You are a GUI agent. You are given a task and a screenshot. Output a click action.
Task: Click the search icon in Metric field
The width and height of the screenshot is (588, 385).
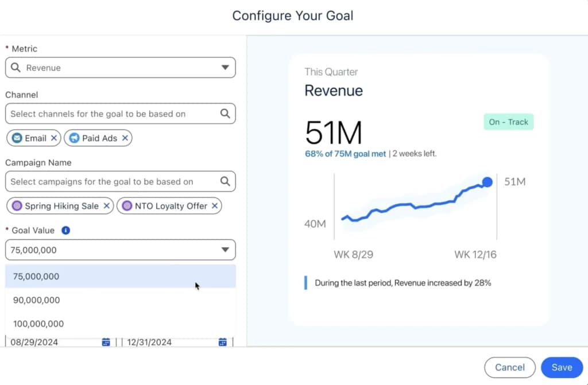(16, 68)
